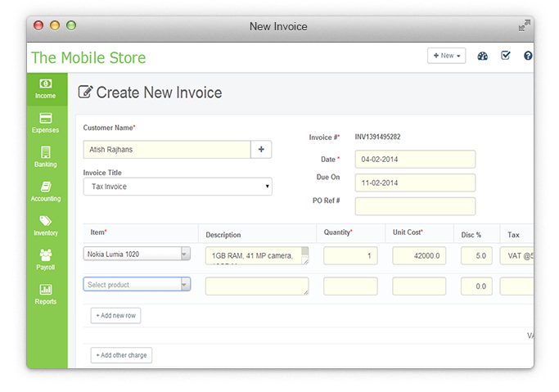Screen dimensions: 559x392
Task: Click the description field scrollbar
Action: click(305, 253)
